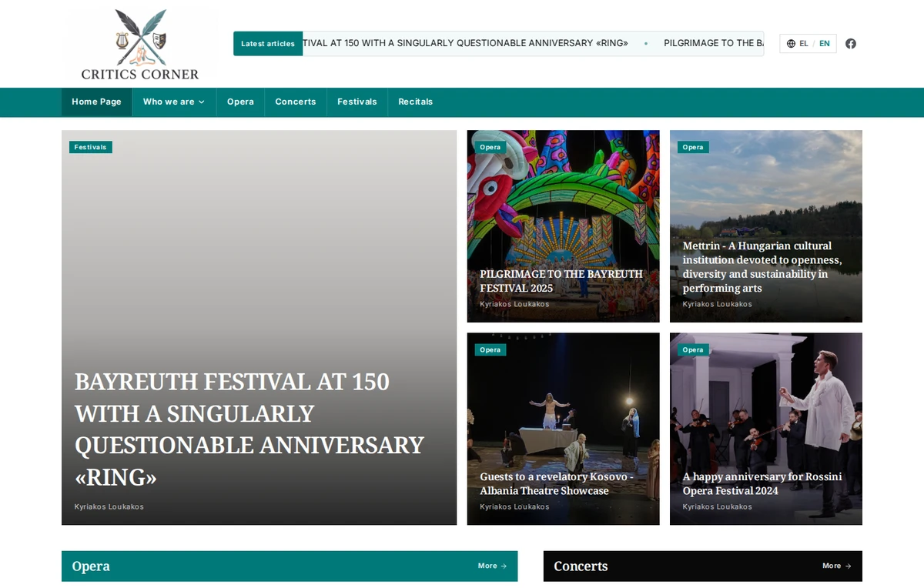This screenshot has height=588, width=924.
Task: Open A happy anniversary for Rossini article
Action: [762, 484]
